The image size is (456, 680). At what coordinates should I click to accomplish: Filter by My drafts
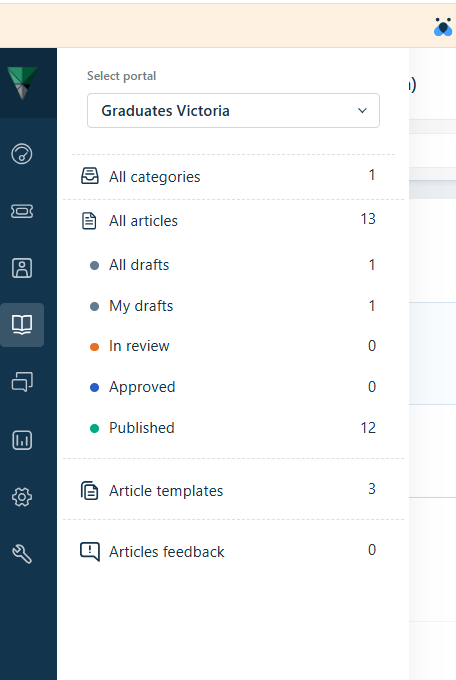click(x=233, y=306)
